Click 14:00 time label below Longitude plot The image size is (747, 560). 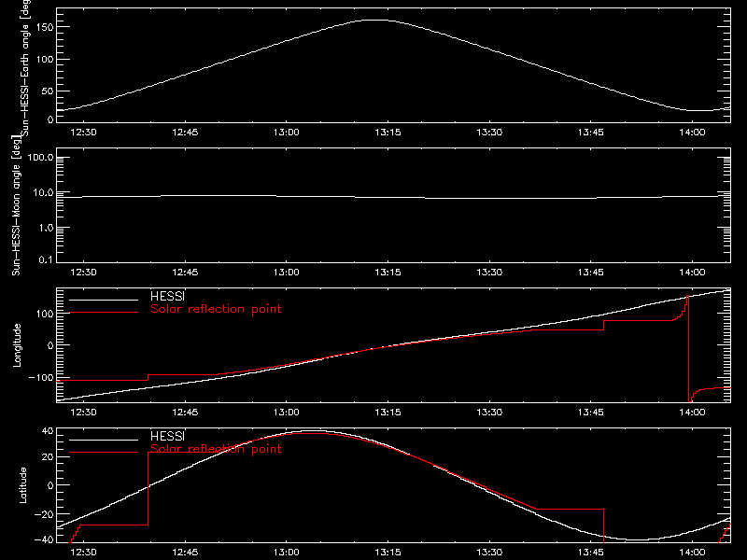pos(692,413)
